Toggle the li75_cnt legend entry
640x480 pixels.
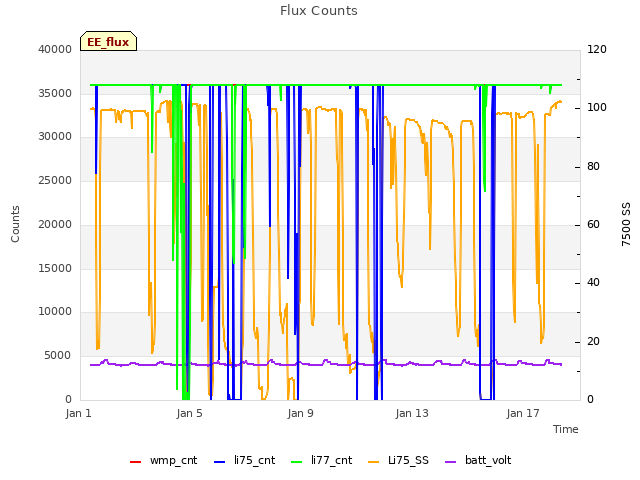click(244, 461)
